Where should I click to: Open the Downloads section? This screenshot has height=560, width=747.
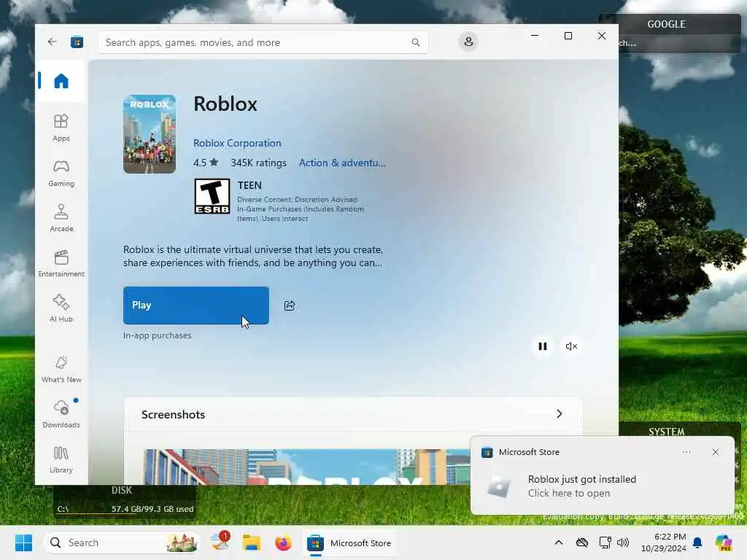(61, 414)
